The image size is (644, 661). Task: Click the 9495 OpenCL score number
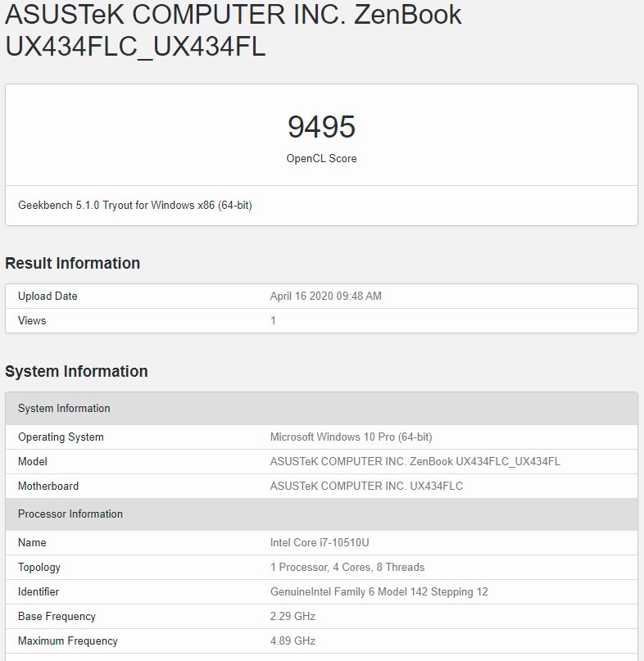pyautogui.click(x=321, y=126)
